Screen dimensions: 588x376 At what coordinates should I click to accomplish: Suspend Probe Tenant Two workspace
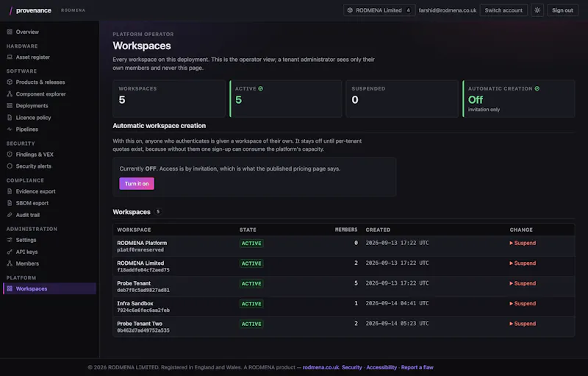523,324
